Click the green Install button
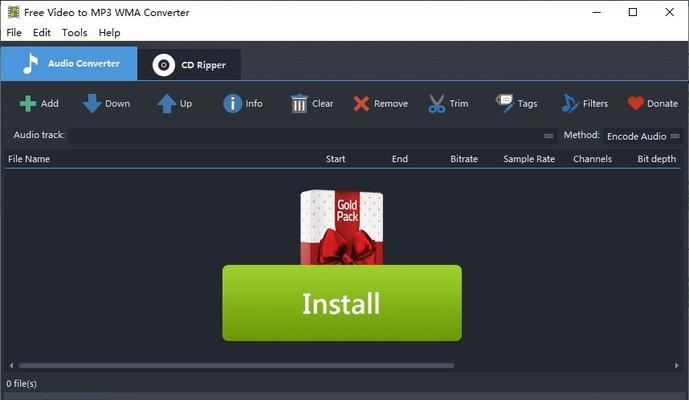The height and width of the screenshot is (400, 689). (342, 303)
